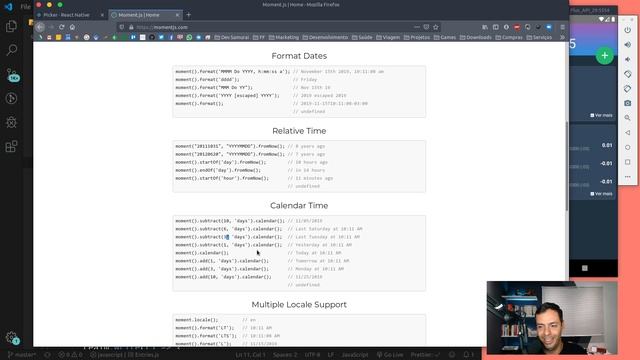This screenshot has height=360, width=640.
Task: Show more bookmarks chevron
Action: tap(562, 37)
